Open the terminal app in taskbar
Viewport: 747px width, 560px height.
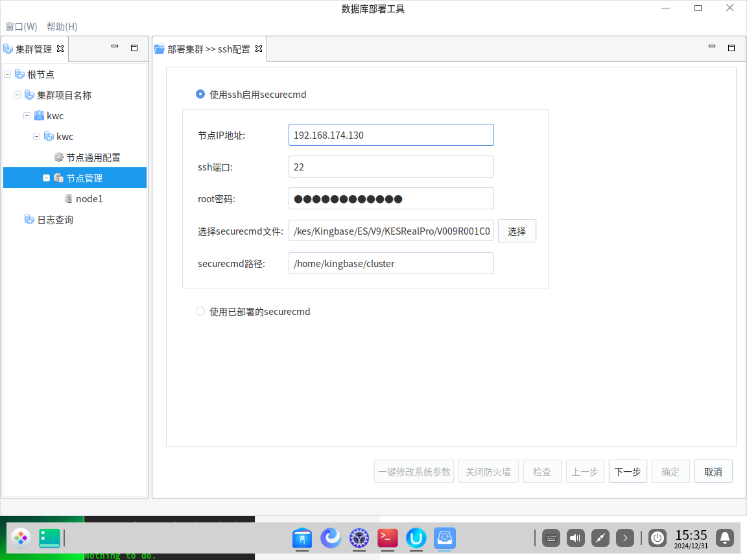coord(388,537)
